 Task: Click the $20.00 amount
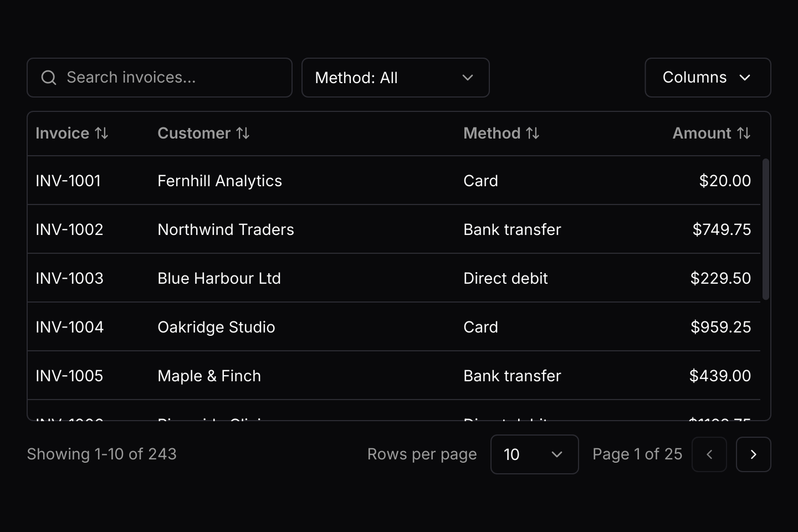coord(725,181)
